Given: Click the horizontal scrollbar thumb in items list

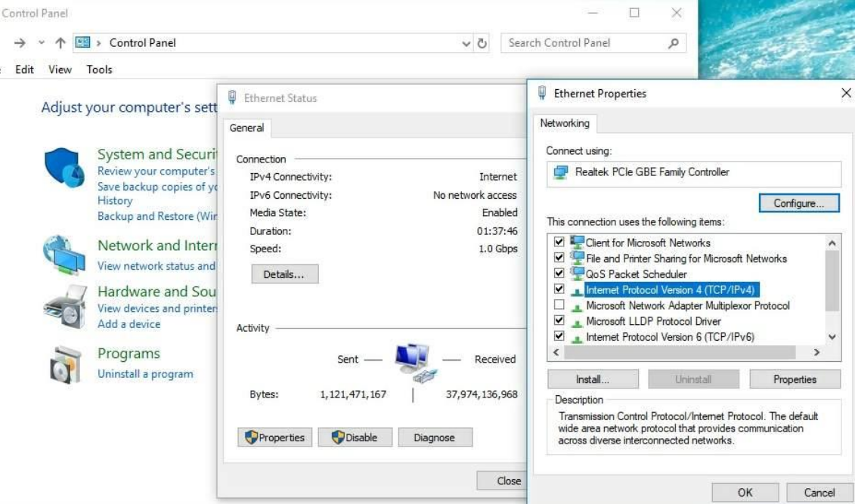Looking at the screenshot, I should pos(680,353).
